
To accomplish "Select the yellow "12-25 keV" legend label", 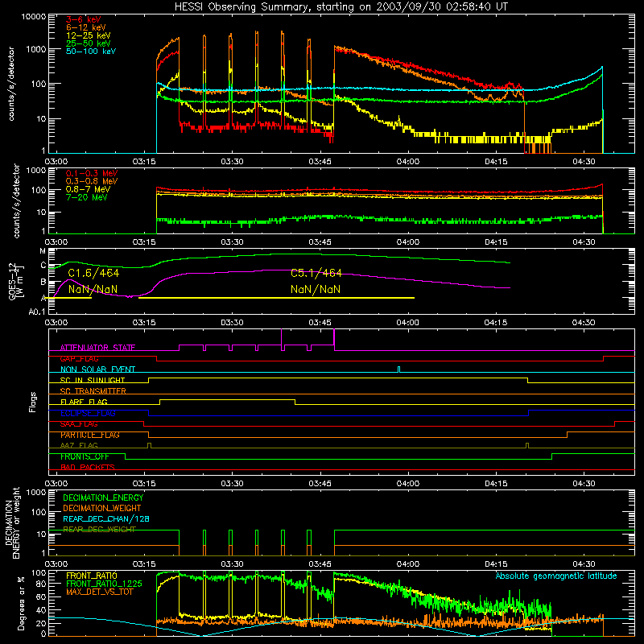I will point(89,35).
